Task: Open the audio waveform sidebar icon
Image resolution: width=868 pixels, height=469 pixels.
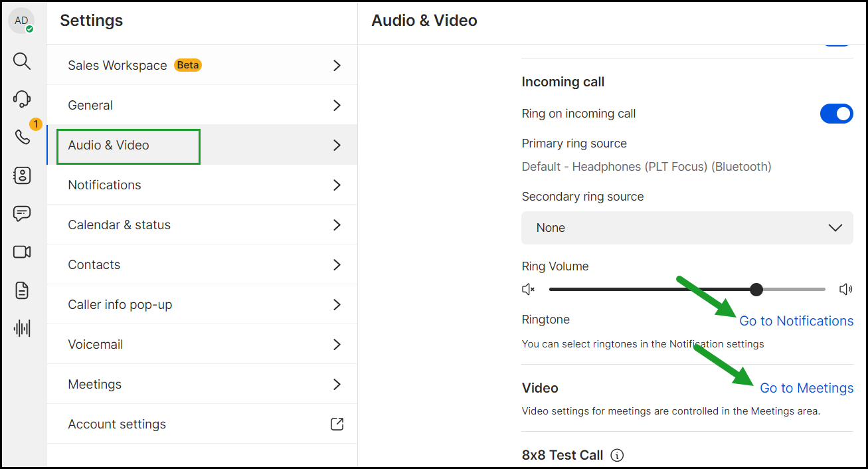Action: coord(22,328)
